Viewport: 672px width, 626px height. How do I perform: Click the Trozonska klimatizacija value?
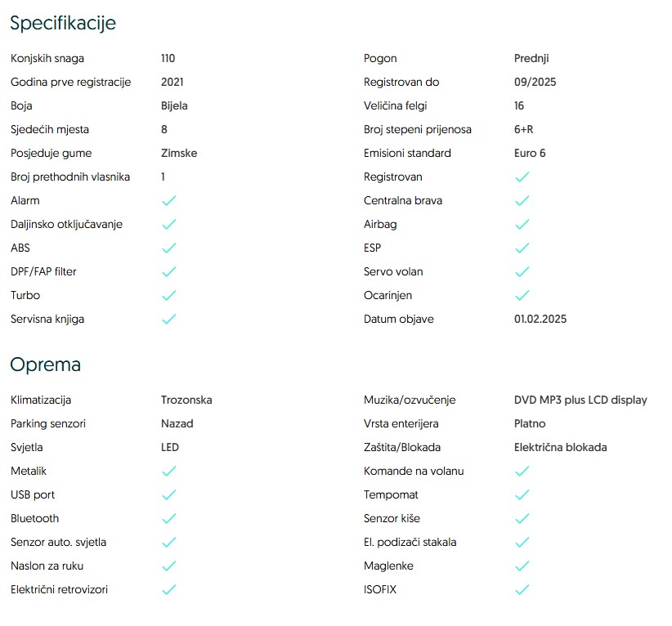(x=186, y=400)
